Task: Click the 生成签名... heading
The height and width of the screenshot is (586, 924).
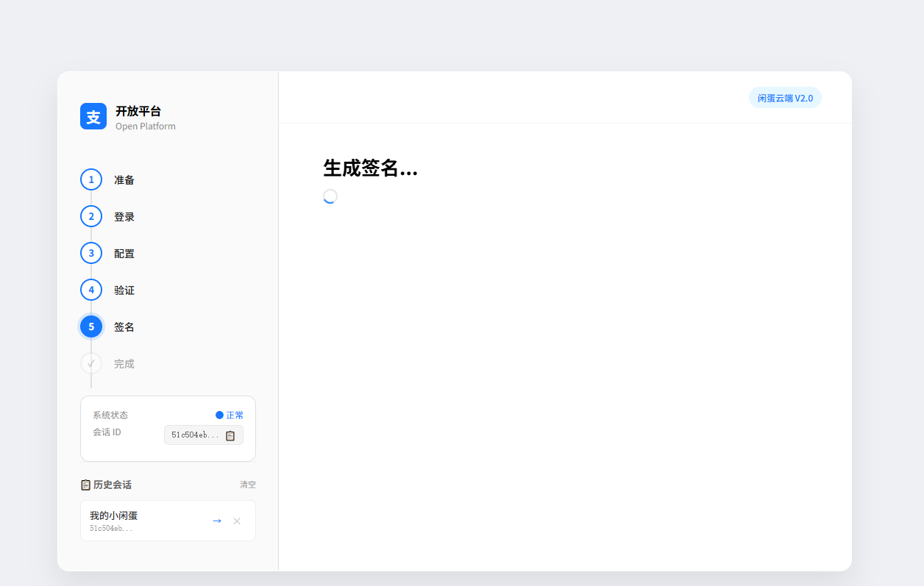Action: click(x=371, y=168)
